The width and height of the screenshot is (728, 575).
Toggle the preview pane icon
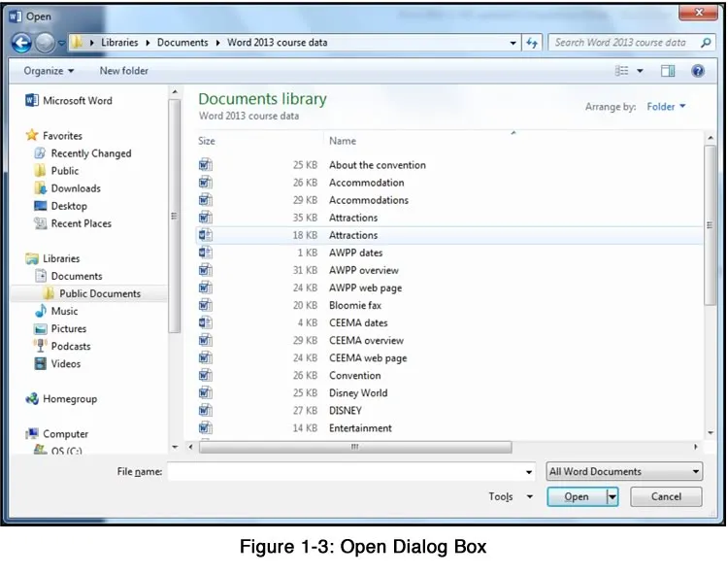668,71
